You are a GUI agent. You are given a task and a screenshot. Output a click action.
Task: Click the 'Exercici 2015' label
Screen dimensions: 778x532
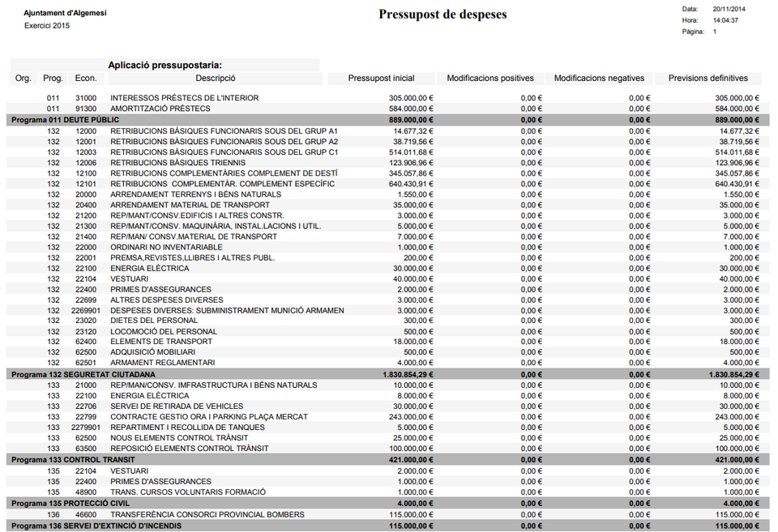[x=47, y=26]
